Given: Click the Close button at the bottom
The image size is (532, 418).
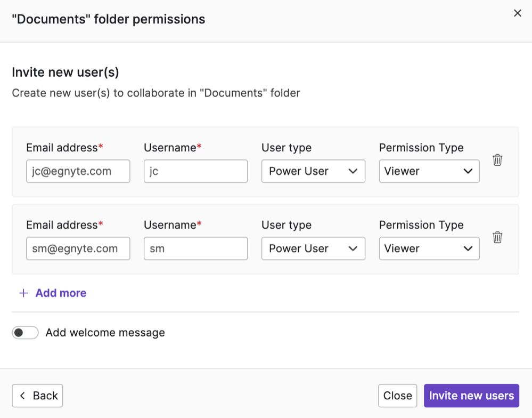Looking at the screenshot, I should pyautogui.click(x=397, y=396).
